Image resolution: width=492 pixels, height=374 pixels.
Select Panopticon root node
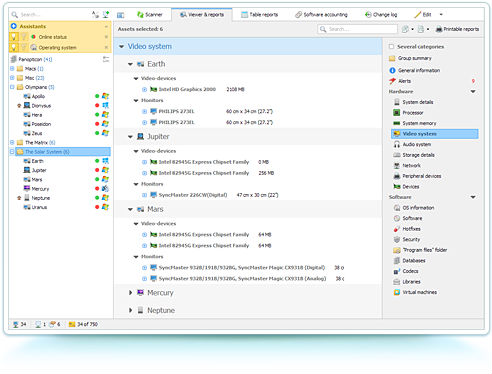pyautogui.click(x=31, y=59)
